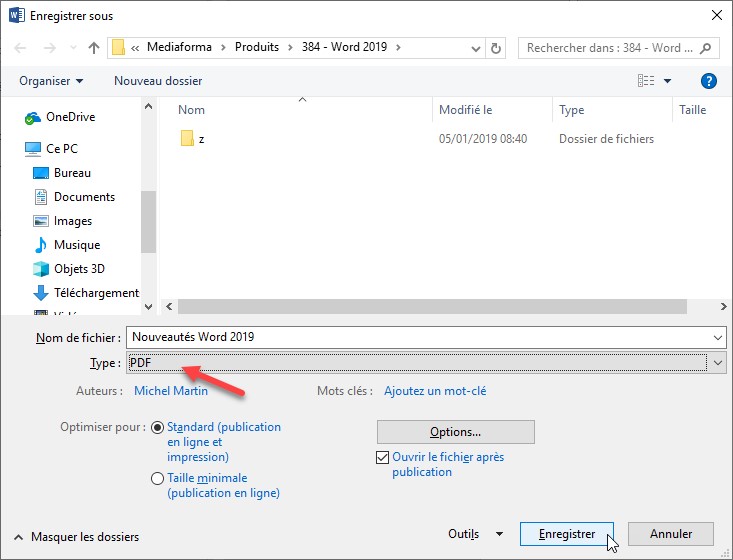Open the OneDrive location in sidebar
The width and height of the screenshot is (733, 560).
(x=70, y=117)
